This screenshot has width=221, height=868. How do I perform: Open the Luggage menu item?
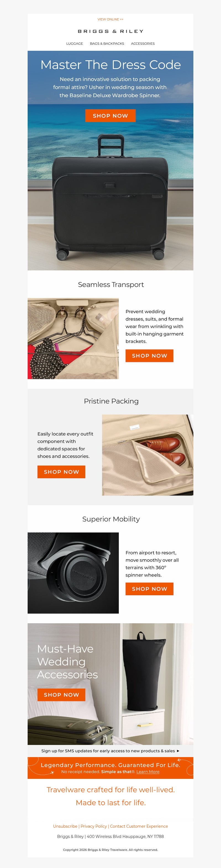(x=75, y=44)
